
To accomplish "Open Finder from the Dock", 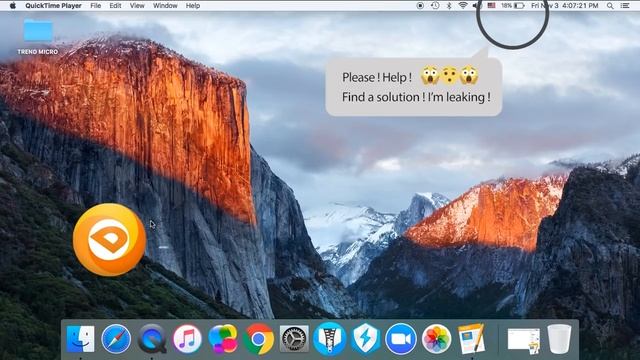I will coord(80,339).
